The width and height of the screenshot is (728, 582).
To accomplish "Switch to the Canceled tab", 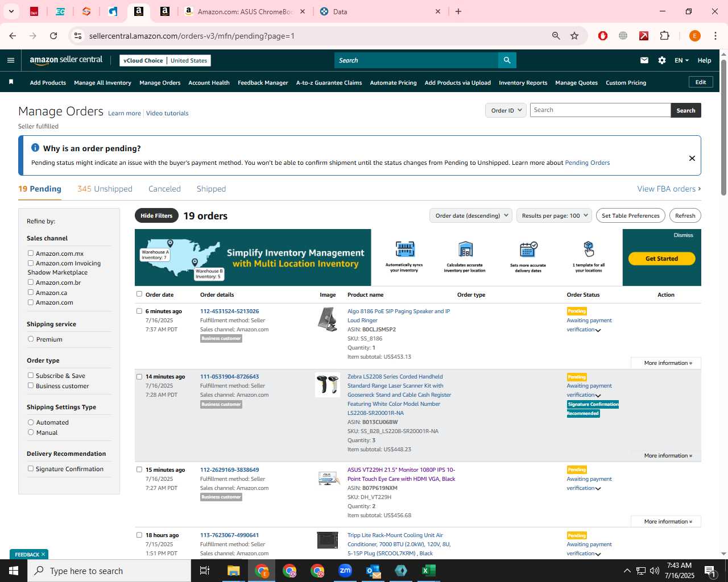I will 164,189.
